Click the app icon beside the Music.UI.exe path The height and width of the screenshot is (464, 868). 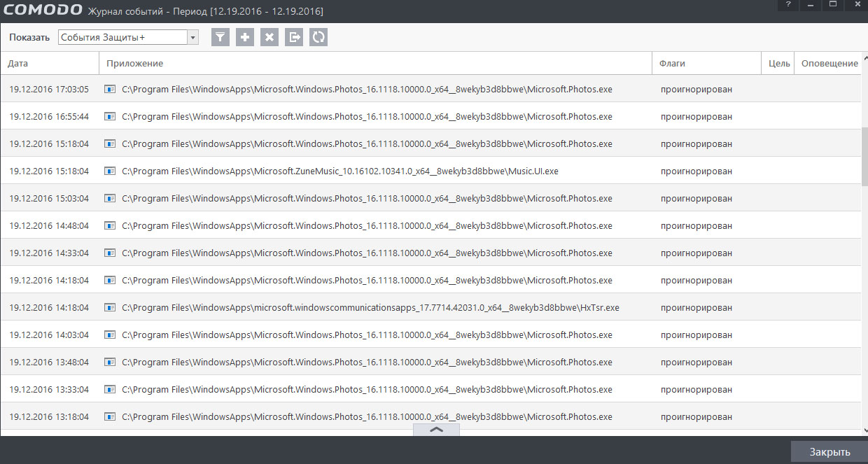tap(110, 171)
